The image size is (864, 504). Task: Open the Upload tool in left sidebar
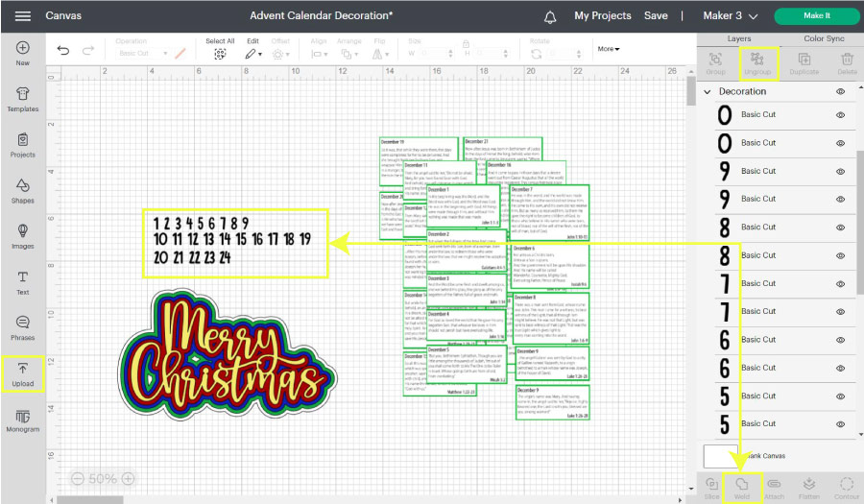[x=23, y=372]
